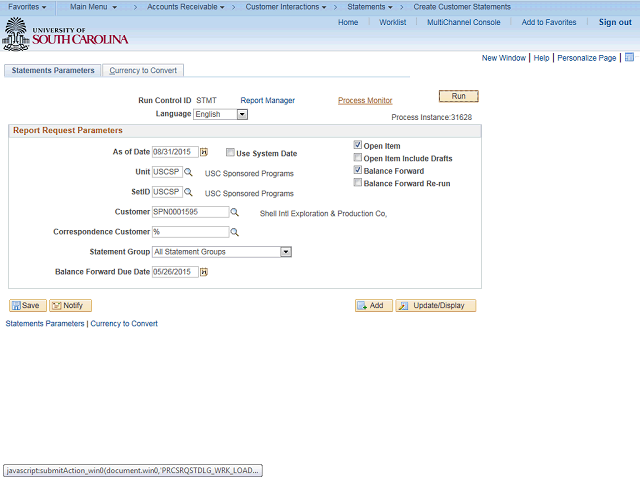Image resolution: width=640 pixels, height=480 pixels.
Task: Open calendar picker for As of Date
Action: coord(204,152)
